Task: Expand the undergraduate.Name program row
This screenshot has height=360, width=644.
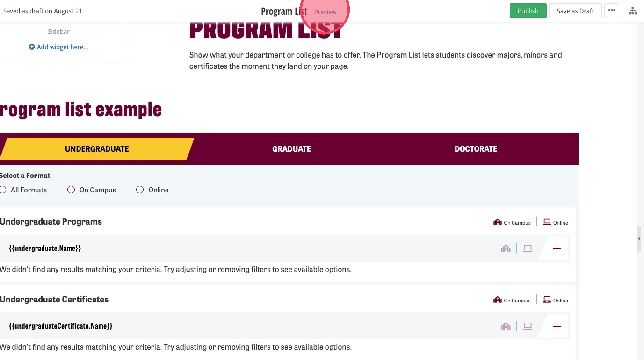Action: pos(557,249)
